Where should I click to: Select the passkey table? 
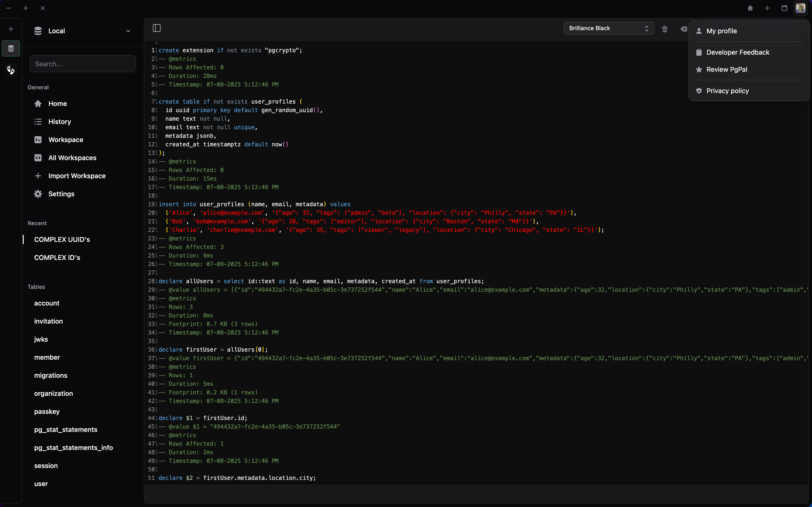(x=82, y=411)
